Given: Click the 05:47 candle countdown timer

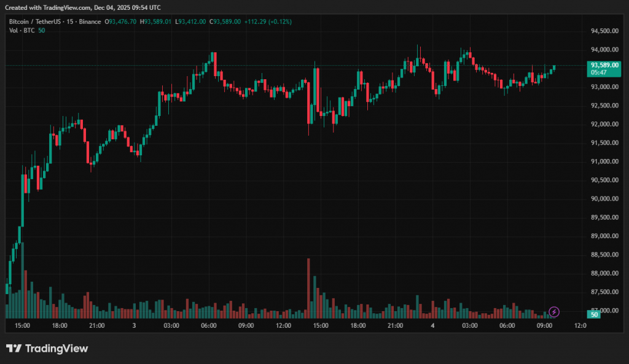Looking at the screenshot, I should [x=599, y=72].
